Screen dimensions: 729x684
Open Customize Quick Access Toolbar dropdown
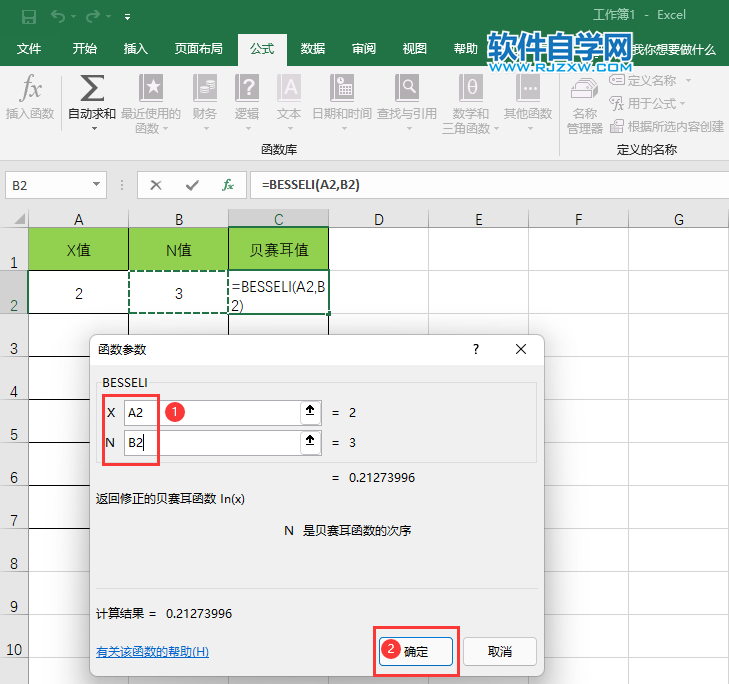[x=127, y=17]
